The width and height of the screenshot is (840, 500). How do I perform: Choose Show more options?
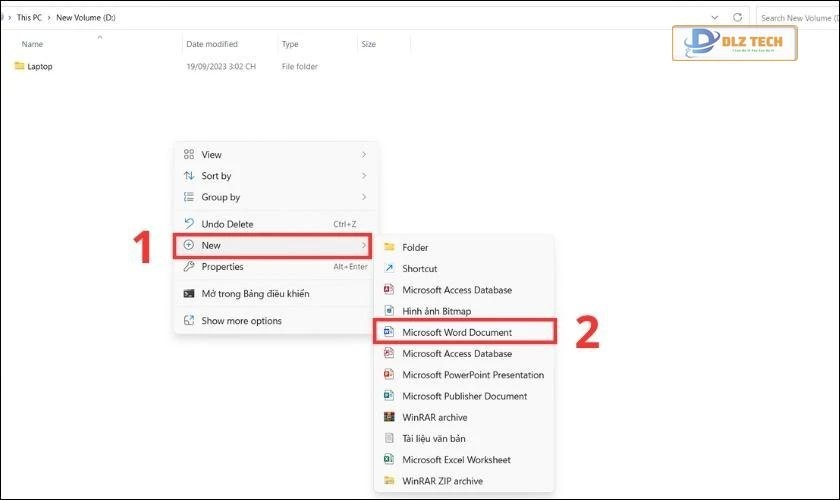pyautogui.click(x=241, y=321)
